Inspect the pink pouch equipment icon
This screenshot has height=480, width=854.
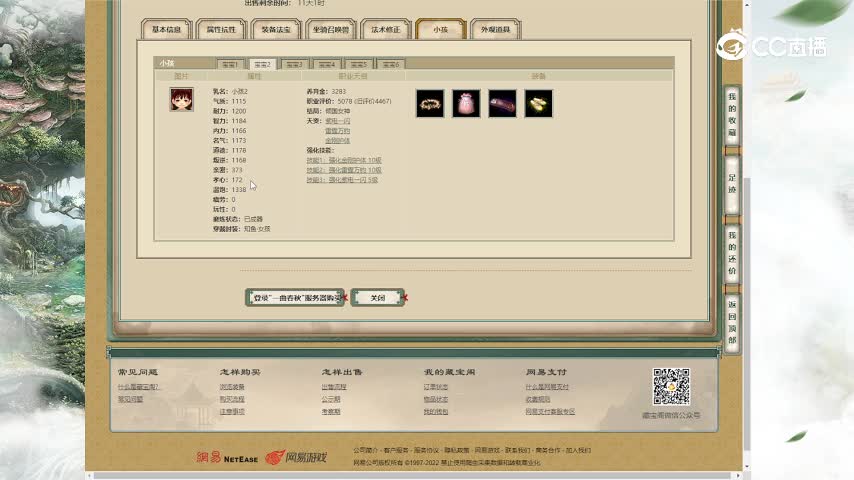[x=466, y=104]
